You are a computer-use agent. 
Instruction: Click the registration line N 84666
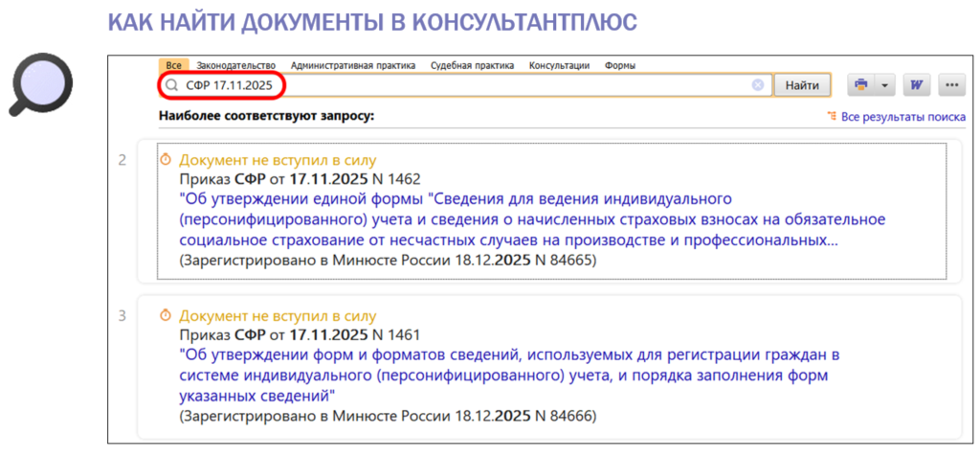pyautogui.click(x=389, y=416)
